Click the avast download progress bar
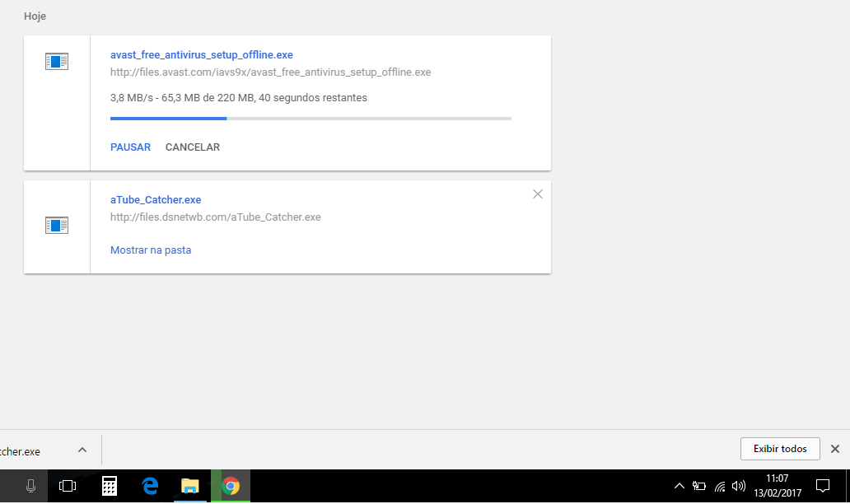 [311, 118]
